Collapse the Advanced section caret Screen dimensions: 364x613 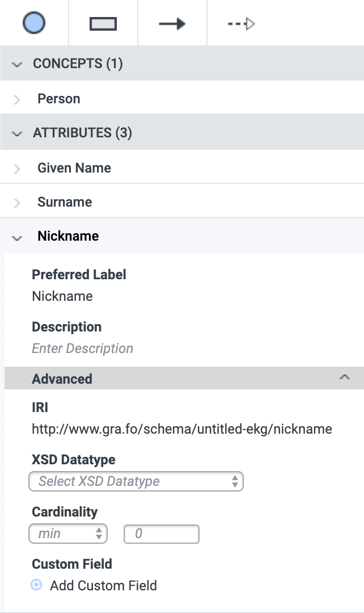pos(345,377)
